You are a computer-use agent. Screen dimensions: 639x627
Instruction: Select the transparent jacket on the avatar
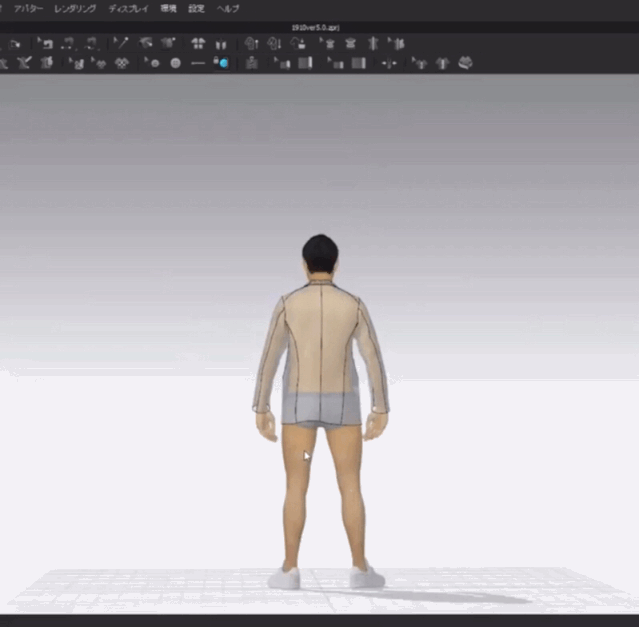(x=320, y=352)
